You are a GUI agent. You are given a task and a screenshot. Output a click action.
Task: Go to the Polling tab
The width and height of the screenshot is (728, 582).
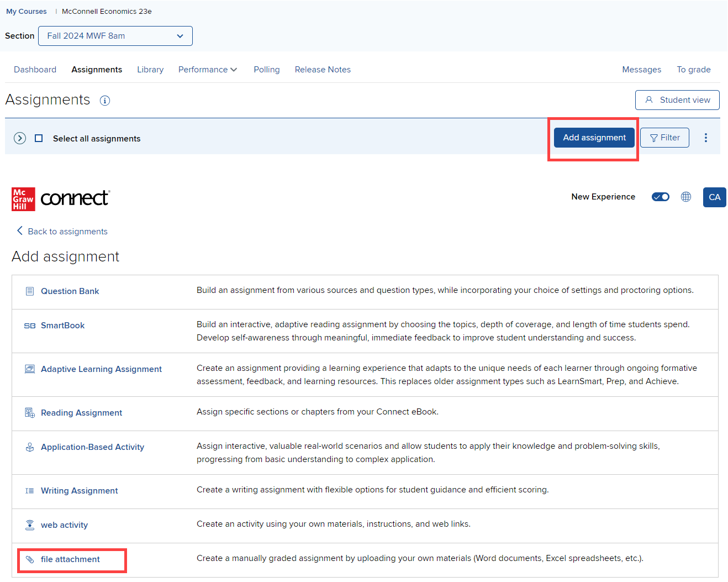click(x=267, y=70)
